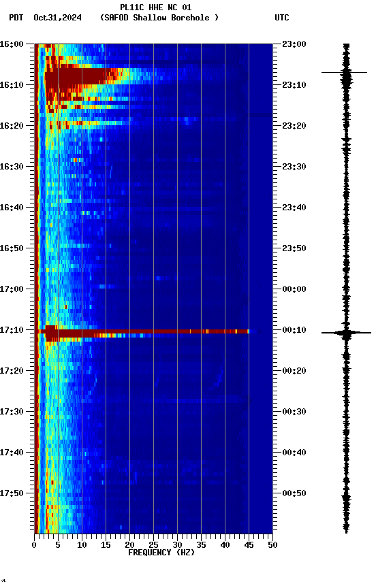Click the 23:20 UTC time label

(x=294, y=126)
